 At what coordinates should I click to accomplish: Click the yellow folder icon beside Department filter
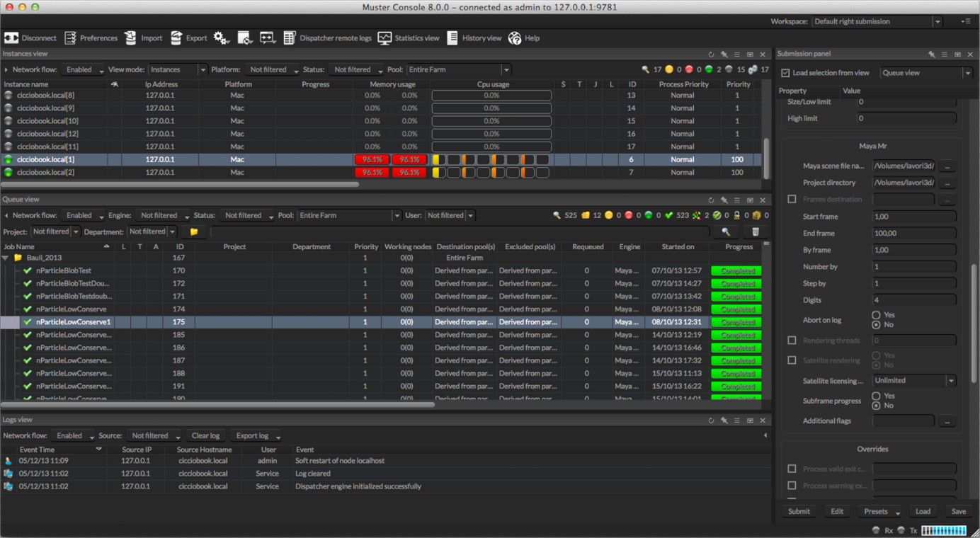(x=193, y=231)
